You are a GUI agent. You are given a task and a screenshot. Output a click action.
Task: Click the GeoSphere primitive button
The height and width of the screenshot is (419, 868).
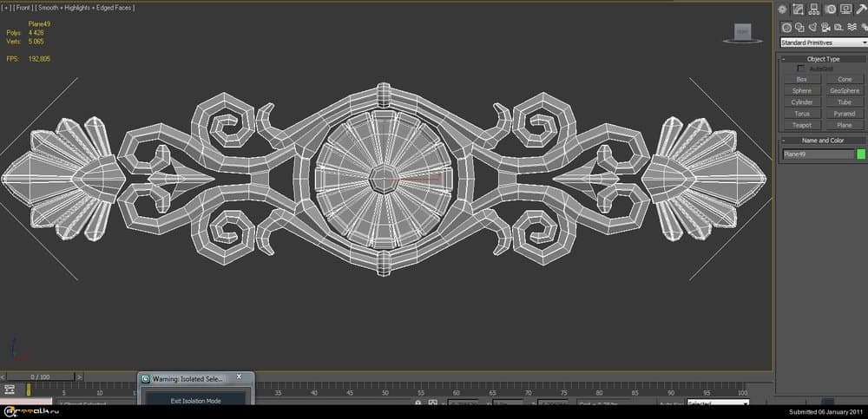coord(844,90)
